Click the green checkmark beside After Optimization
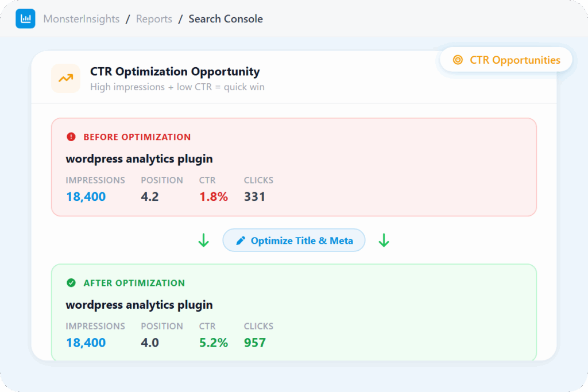 tap(71, 283)
